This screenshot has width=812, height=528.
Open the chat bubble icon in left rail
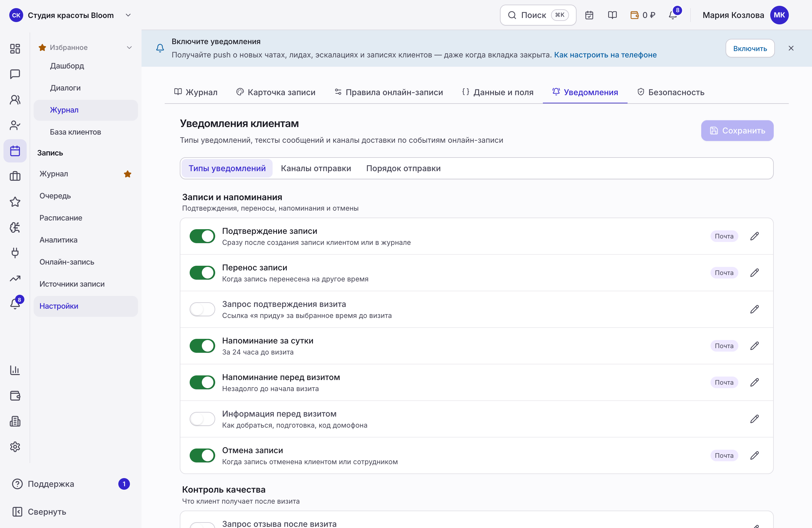(15, 74)
